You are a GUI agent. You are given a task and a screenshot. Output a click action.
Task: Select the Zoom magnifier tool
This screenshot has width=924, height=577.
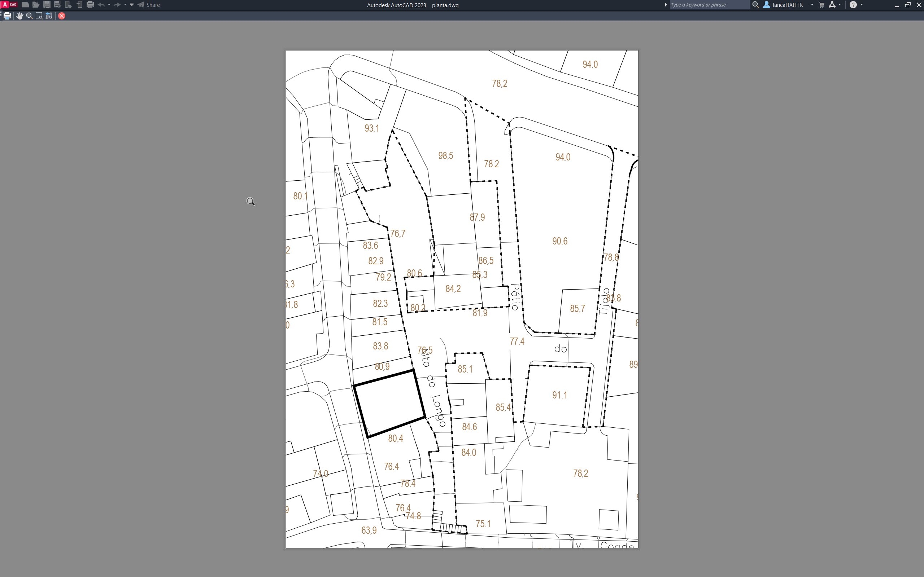click(x=29, y=16)
